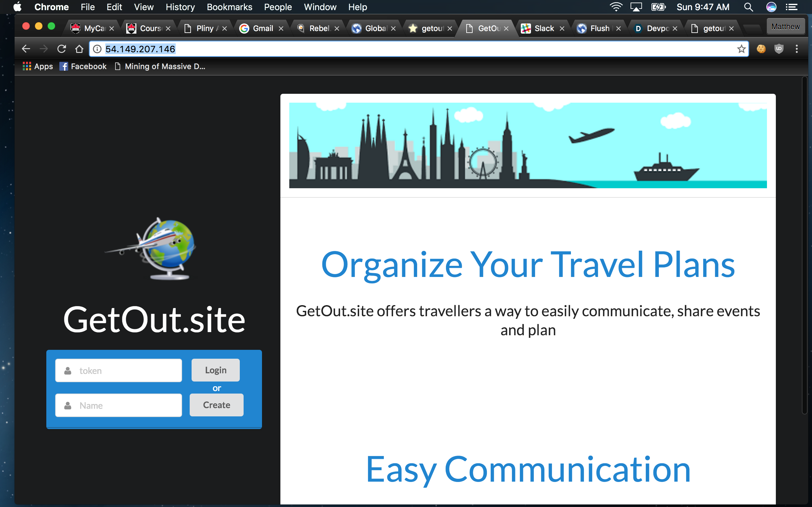Open the History menu

point(180,7)
